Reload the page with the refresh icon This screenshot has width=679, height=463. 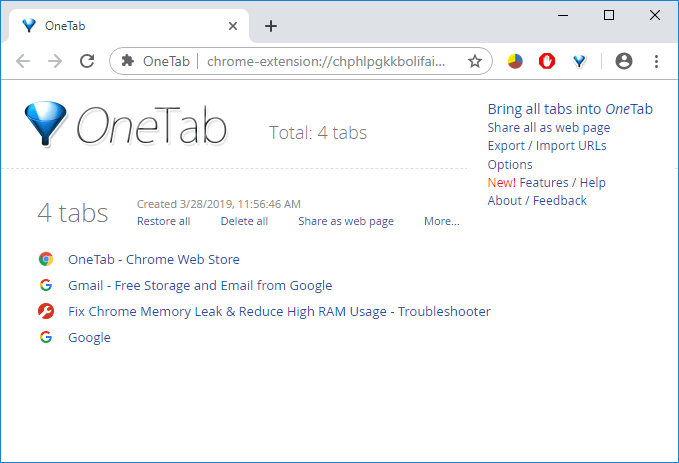point(87,61)
